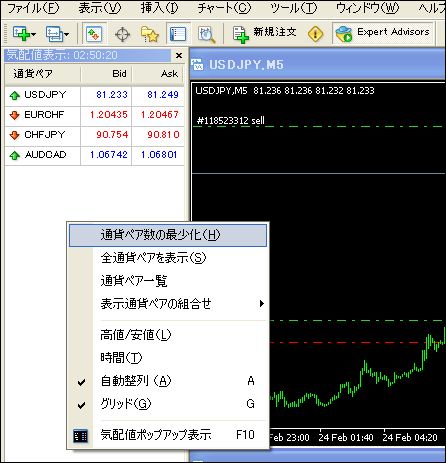Click the #118523312 sell order label
Viewport: 446px width, 463px height.
(x=231, y=120)
